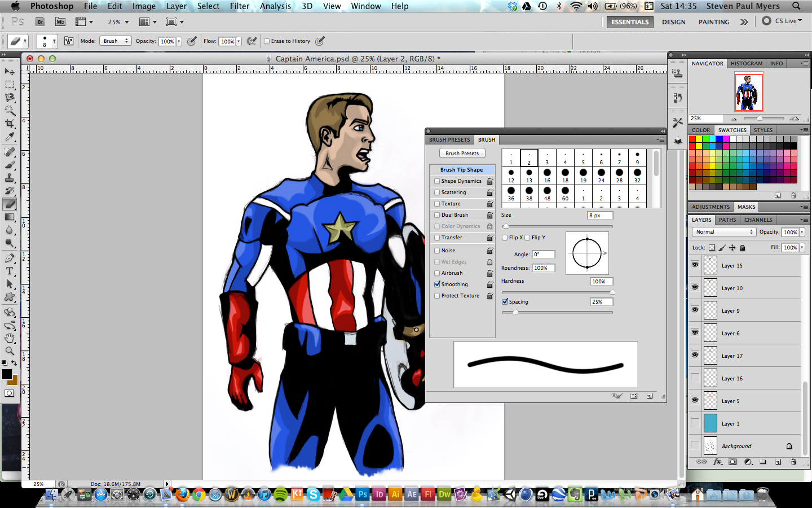The height and width of the screenshot is (508, 812).
Task: Click the delete layer trash icon
Action: pyautogui.click(x=793, y=462)
